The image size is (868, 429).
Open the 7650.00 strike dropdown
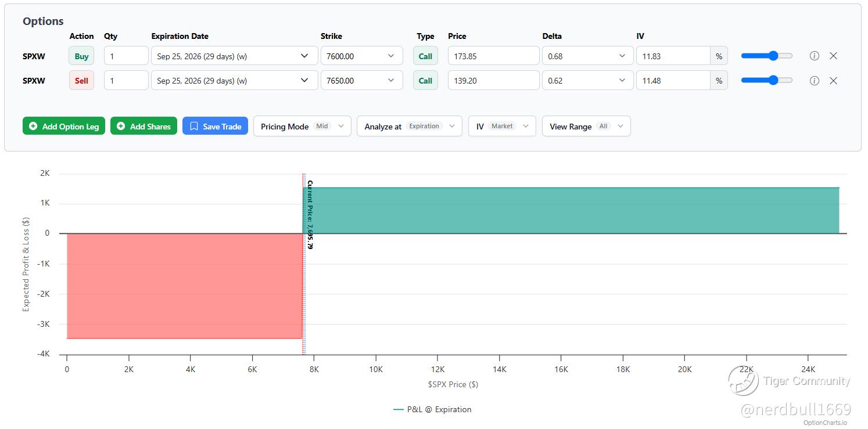pyautogui.click(x=362, y=81)
